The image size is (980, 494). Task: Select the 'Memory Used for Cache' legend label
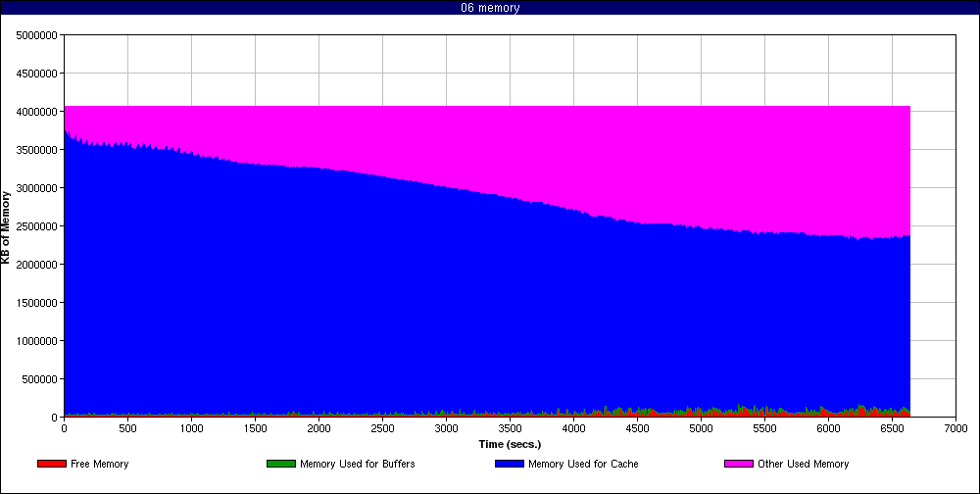click(x=583, y=464)
